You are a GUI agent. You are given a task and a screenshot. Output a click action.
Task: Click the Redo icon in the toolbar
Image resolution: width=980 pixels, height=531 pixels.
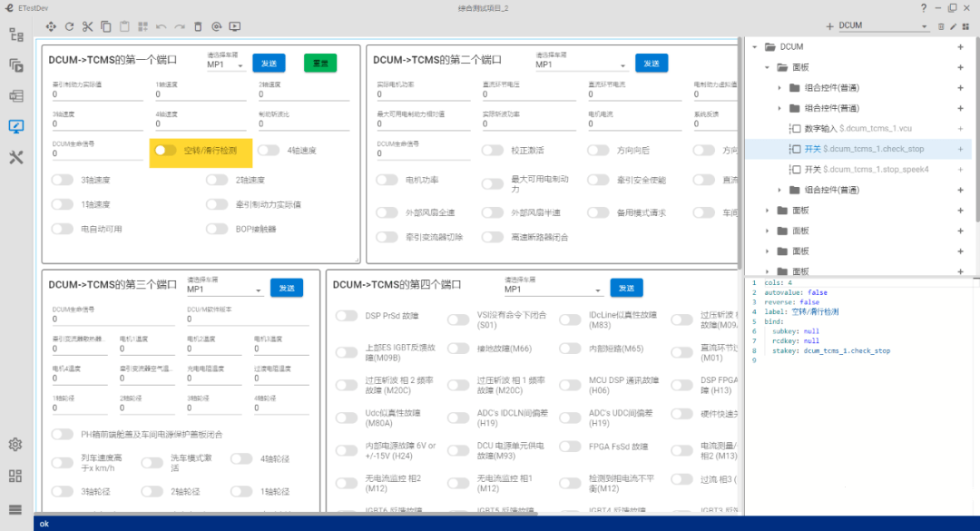click(179, 26)
